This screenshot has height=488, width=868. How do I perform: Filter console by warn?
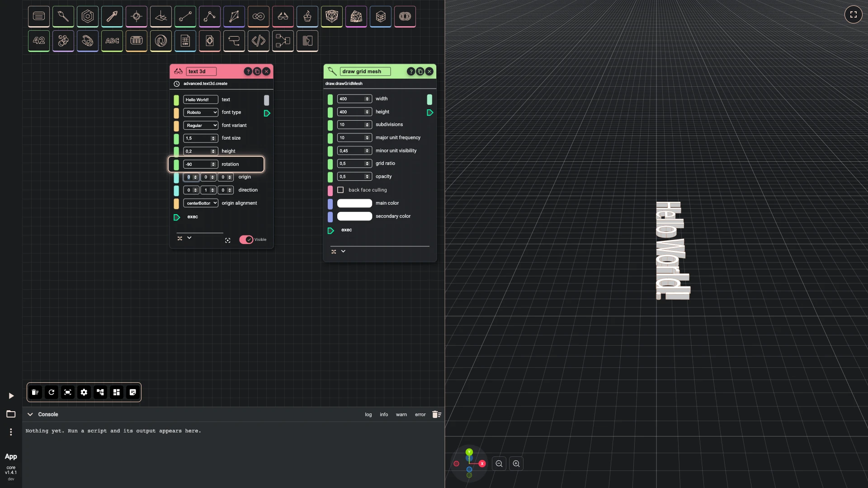pos(401,414)
